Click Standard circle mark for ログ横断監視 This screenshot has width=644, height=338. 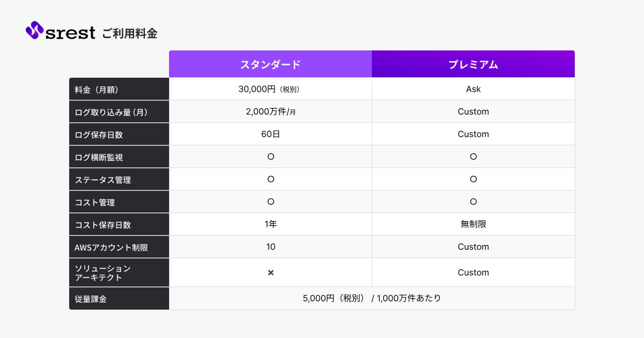(x=271, y=157)
